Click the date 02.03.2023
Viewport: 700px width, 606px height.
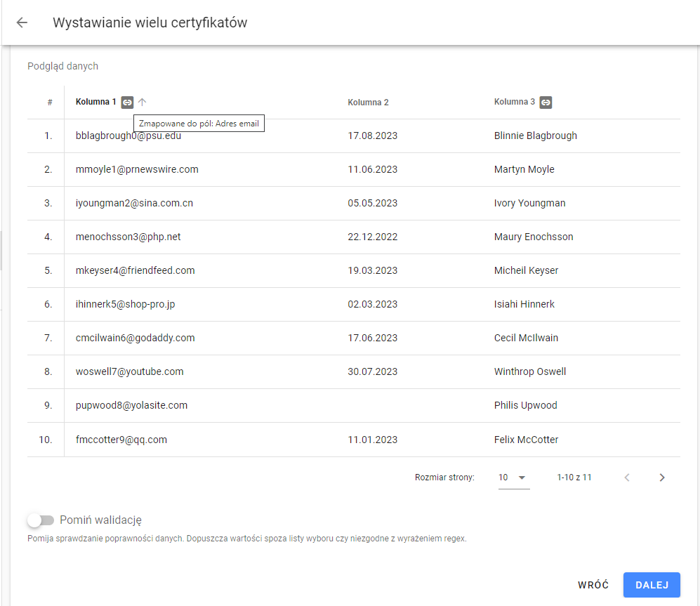[372, 304]
